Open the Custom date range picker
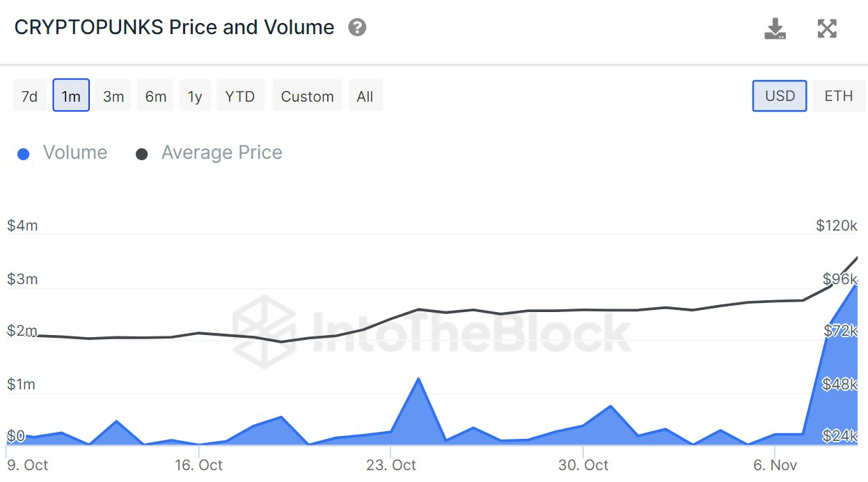Viewport: 868px width, 482px height. [x=307, y=96]
